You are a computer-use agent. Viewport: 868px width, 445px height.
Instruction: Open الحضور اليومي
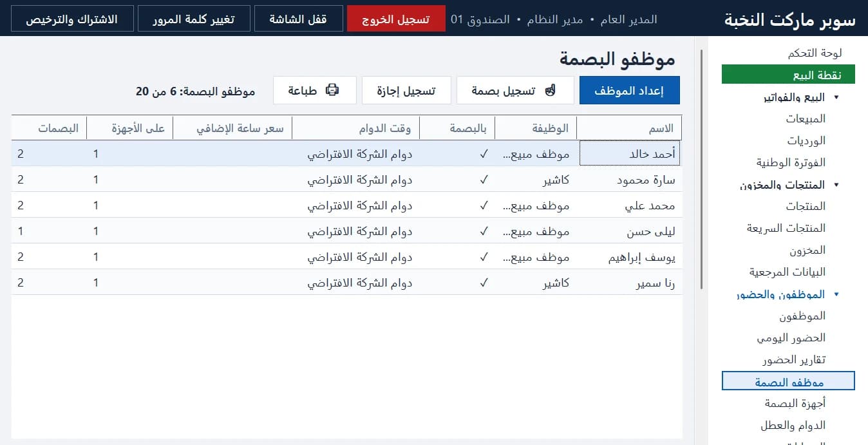[791, 337]
